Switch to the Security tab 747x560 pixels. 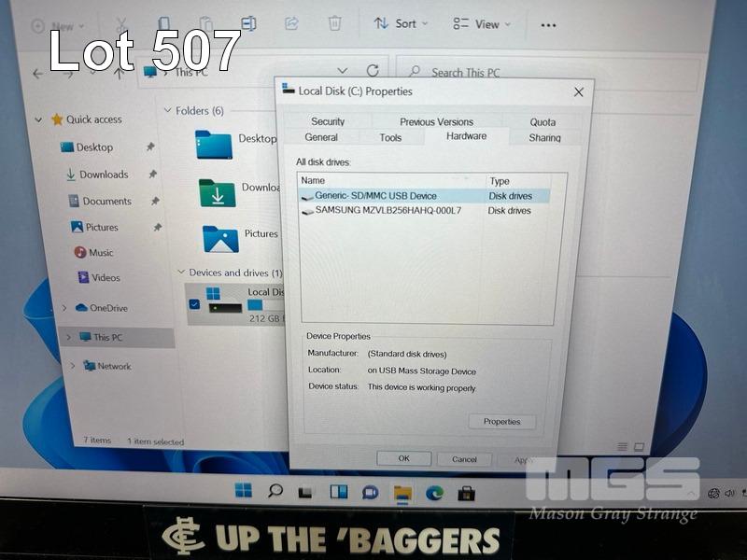328,121
